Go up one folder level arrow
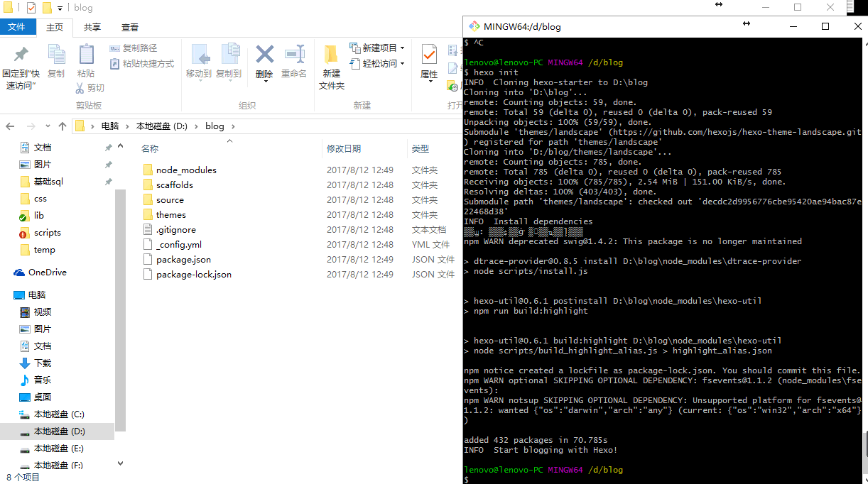868x484 pixels. tap(63, 126)
